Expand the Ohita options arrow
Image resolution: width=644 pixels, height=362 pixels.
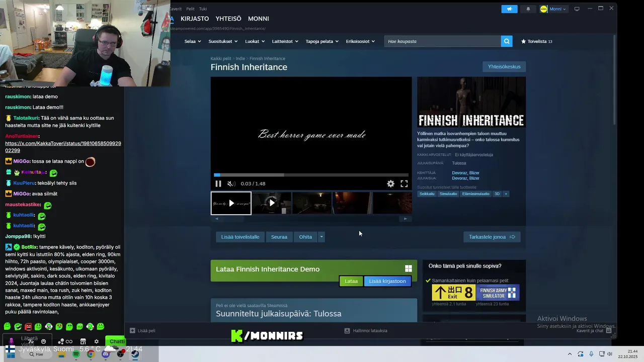click(x=321, y=237)
